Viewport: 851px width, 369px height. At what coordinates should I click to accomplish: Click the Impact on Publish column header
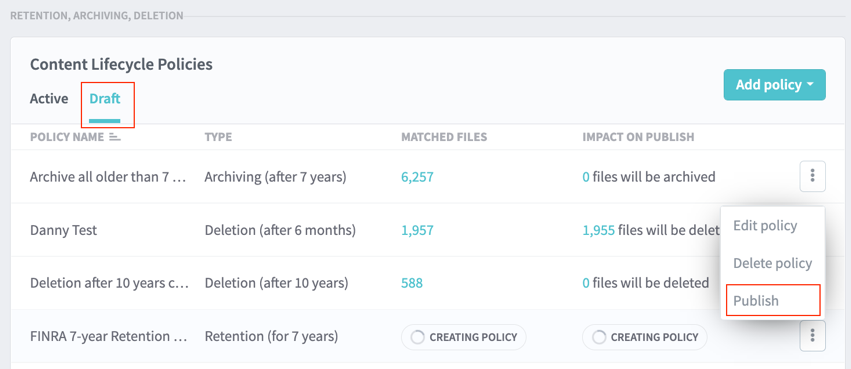coord(638,137)
